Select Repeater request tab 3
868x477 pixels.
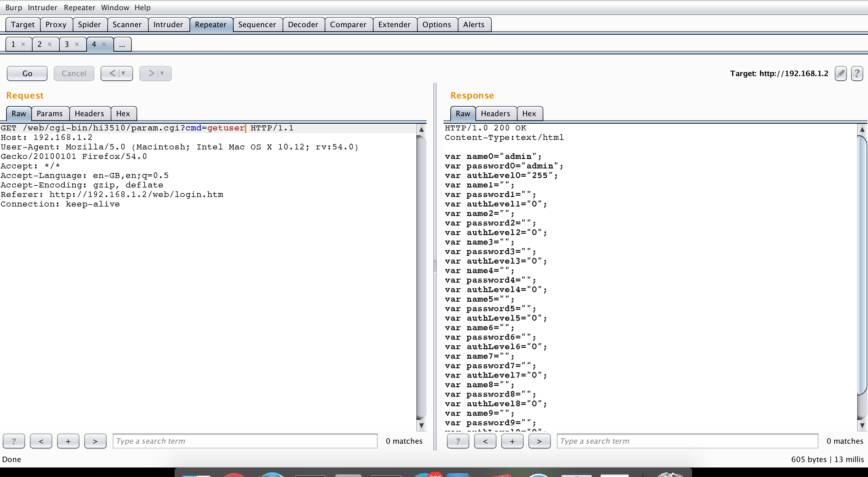pyautogui.click(x=67, y=44)
